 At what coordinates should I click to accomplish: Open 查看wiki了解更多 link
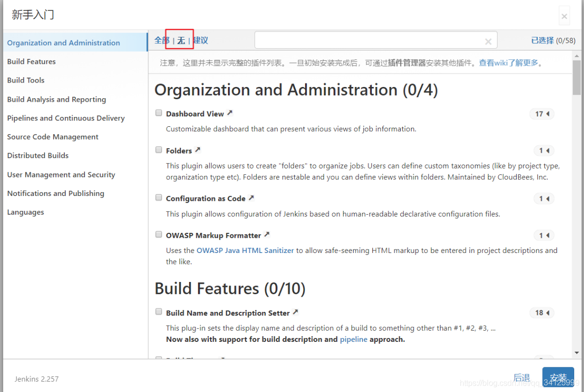508,62
